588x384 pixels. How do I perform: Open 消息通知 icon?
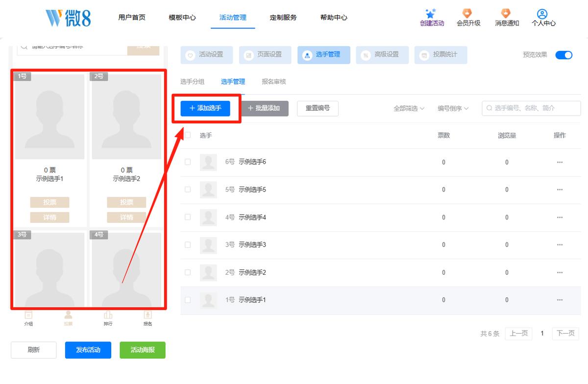(507, 13)
